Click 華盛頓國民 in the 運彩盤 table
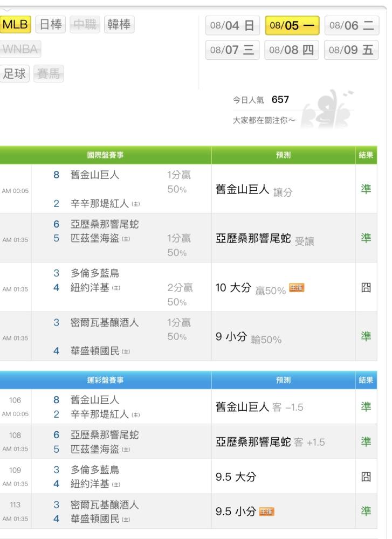This screenshot has height=539, width=392. 95,519
